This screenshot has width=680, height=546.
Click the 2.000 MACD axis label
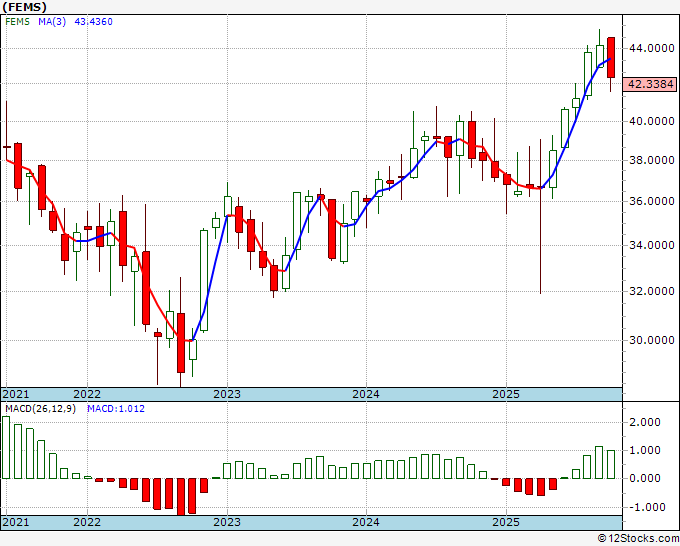[645, 422]
